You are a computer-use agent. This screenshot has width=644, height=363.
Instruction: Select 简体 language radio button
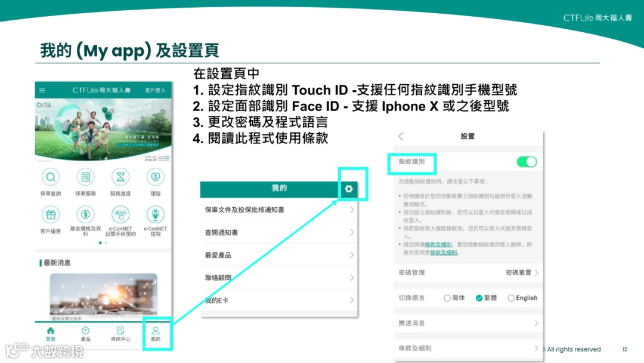click(x=447, y=298)
